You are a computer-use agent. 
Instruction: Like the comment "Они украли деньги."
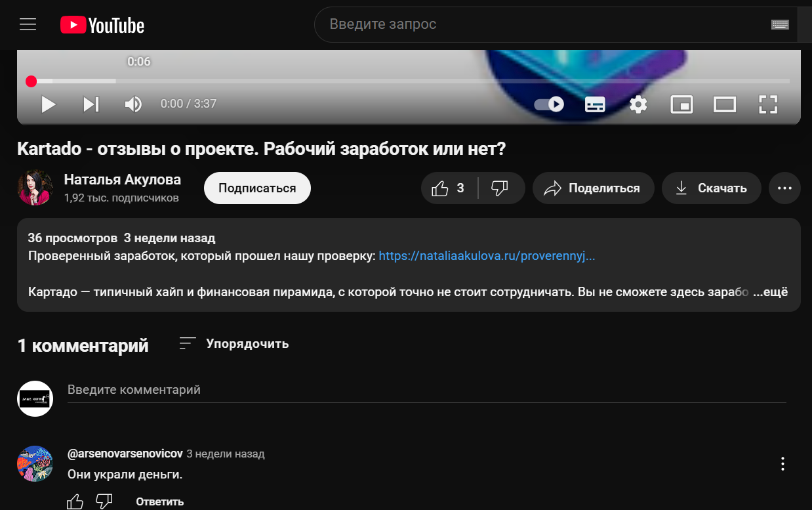tap(75, 501)
